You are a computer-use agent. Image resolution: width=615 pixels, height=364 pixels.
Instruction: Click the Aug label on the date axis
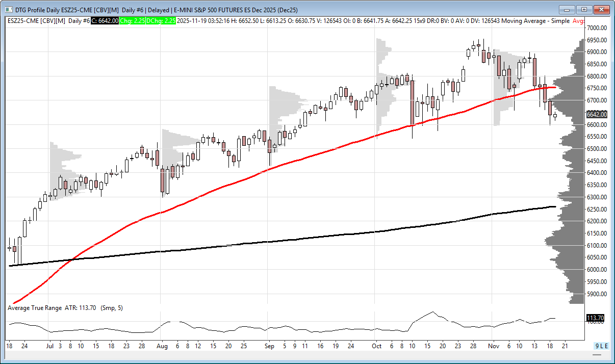[161, 346]
